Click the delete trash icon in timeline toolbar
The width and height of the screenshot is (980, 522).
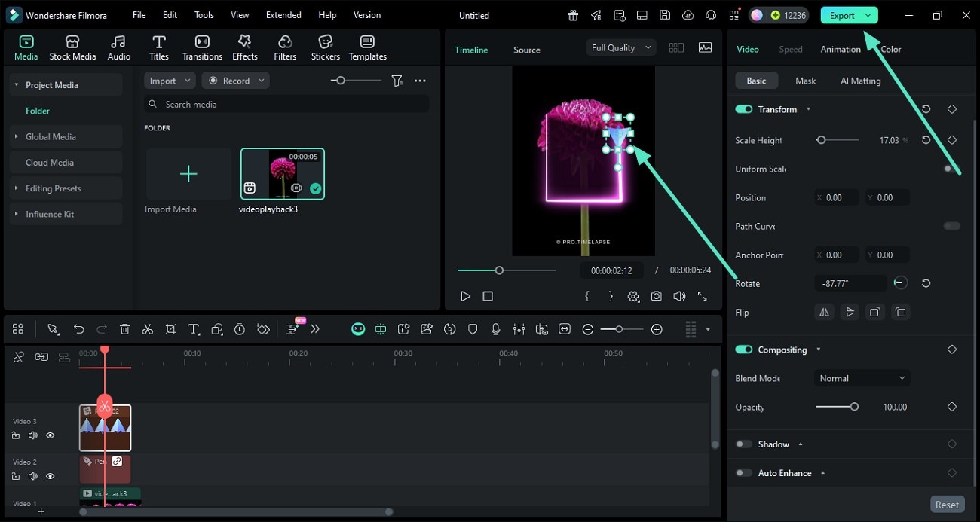point(125,329)
